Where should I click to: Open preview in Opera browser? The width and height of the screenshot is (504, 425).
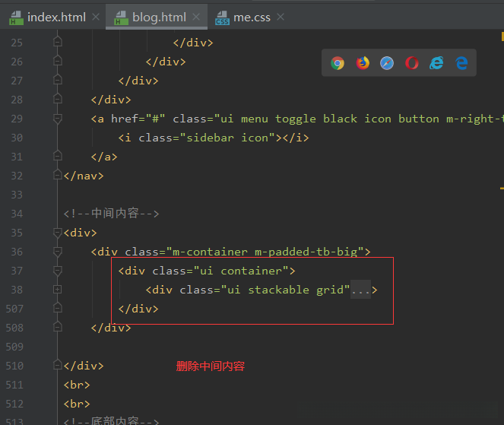coord(412,63)
